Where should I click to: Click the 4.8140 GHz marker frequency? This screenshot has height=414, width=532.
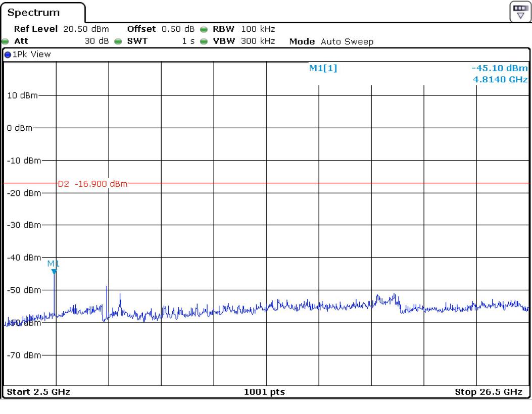point(500,80)
